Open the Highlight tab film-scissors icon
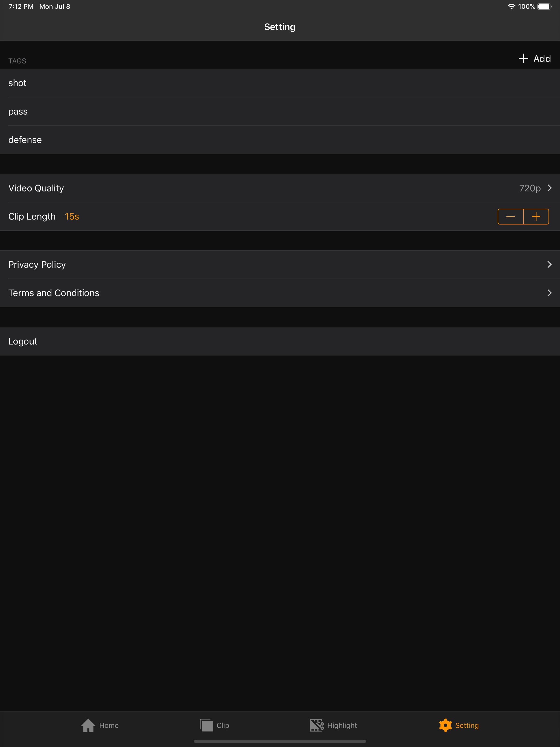The width and height of the screenshot is (560, 747). point(317,725)
